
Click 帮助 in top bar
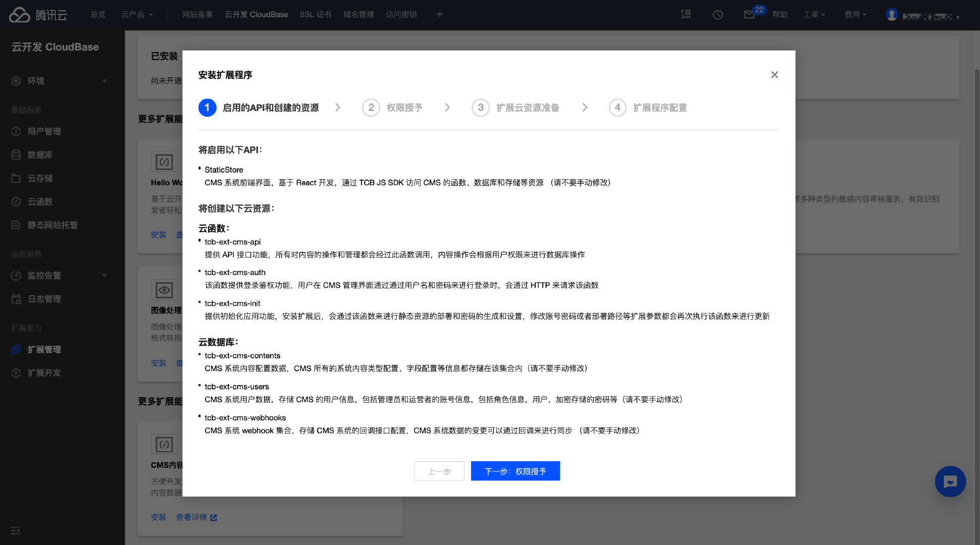point(780,15)
